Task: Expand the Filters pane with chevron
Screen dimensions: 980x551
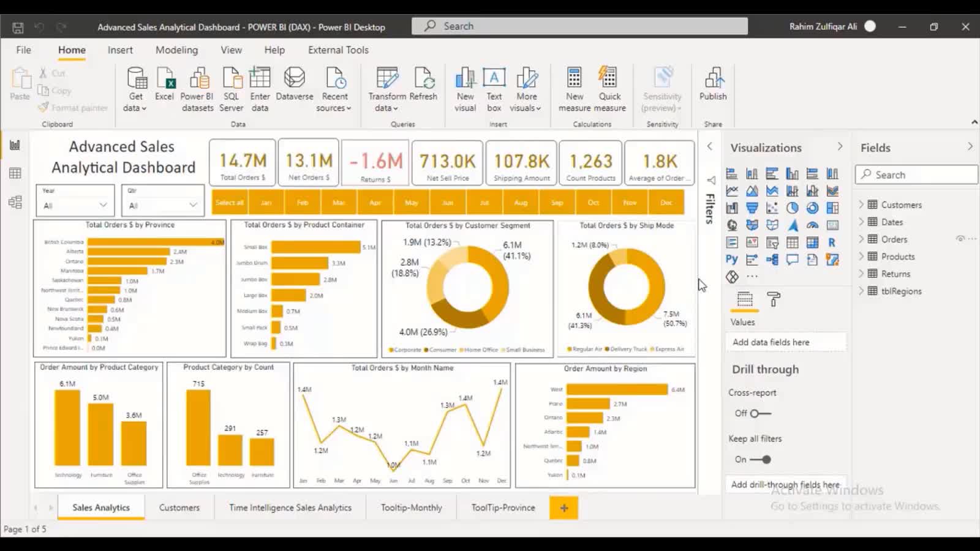Action: [x=709, y=146]
